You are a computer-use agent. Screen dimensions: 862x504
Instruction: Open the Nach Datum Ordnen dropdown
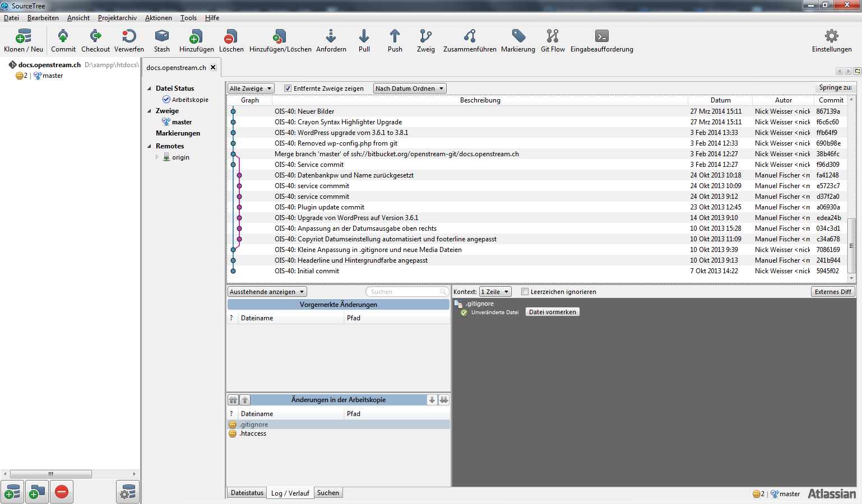(410, 88)
